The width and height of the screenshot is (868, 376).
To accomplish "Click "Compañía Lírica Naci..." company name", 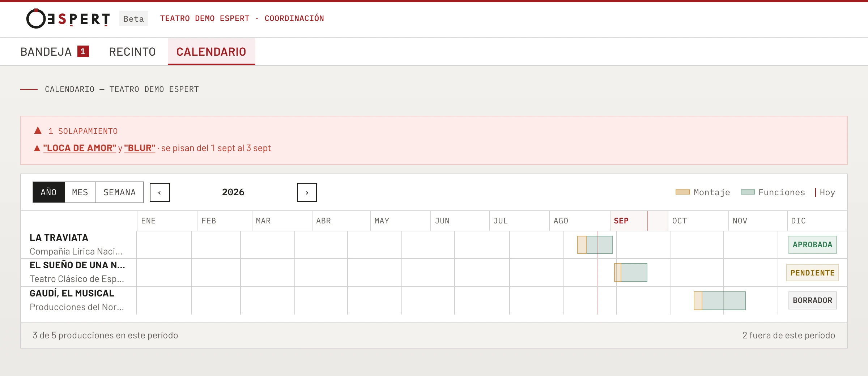I will [x=76, y=251].
